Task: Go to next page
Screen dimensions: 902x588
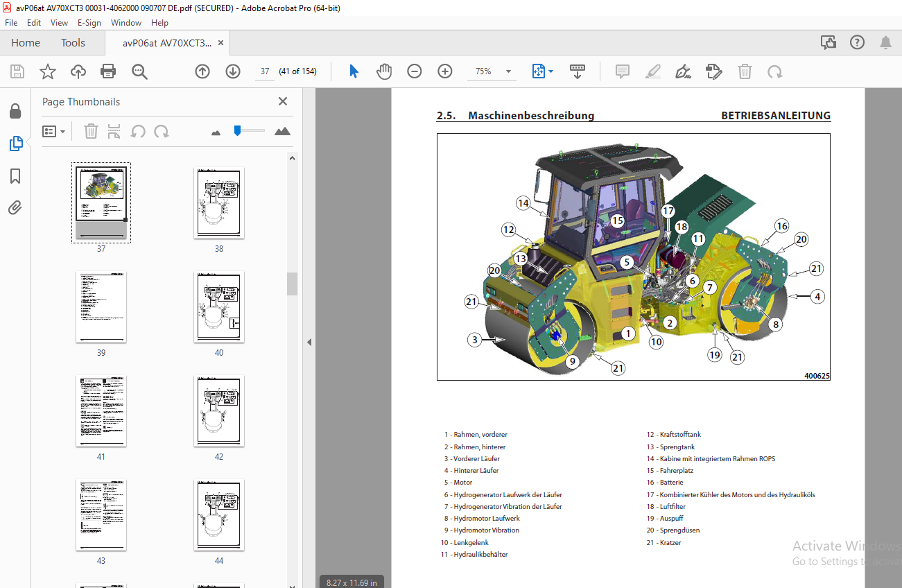Action: pyautogui.click(x=233, y=71)
